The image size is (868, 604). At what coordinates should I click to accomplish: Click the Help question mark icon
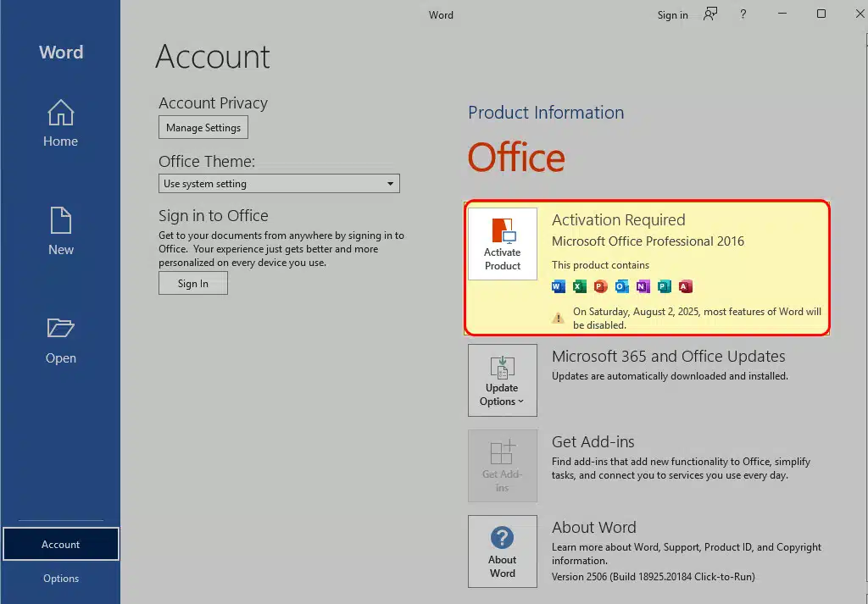click(743, 14)
